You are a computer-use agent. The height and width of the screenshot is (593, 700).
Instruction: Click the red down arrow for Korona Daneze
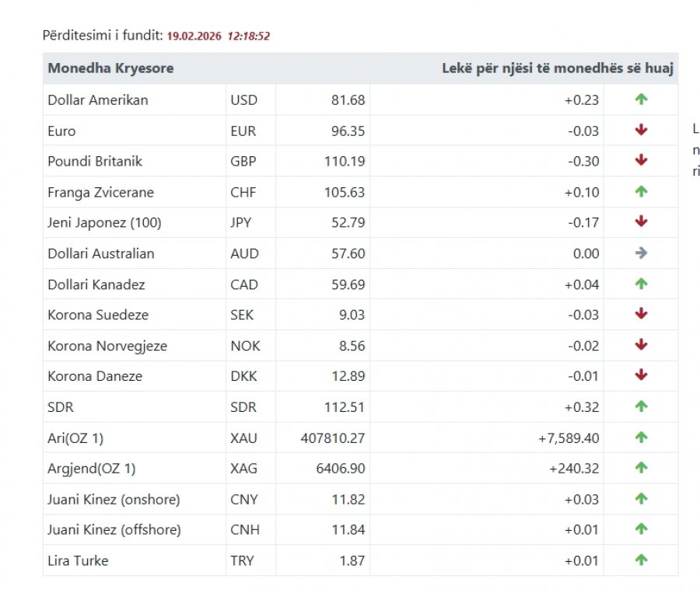(x=641, y=375)
